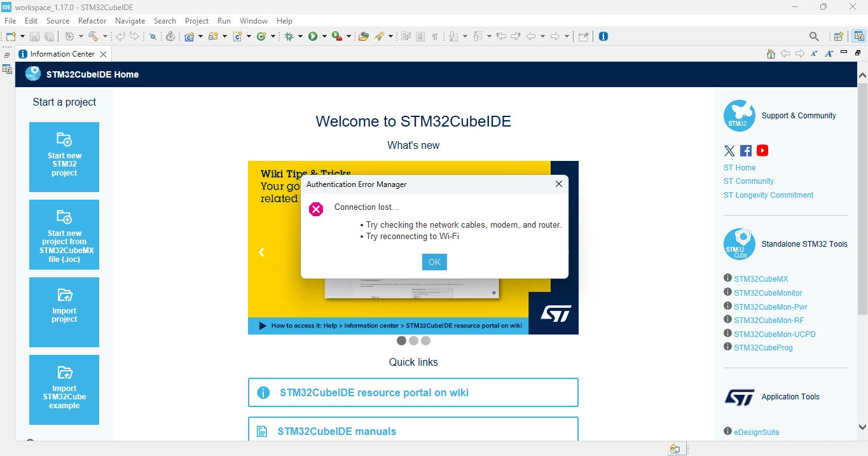Viewport: 868px width, 456px height.
Task: Click the green Run button icon
Action: pos(313,36)
